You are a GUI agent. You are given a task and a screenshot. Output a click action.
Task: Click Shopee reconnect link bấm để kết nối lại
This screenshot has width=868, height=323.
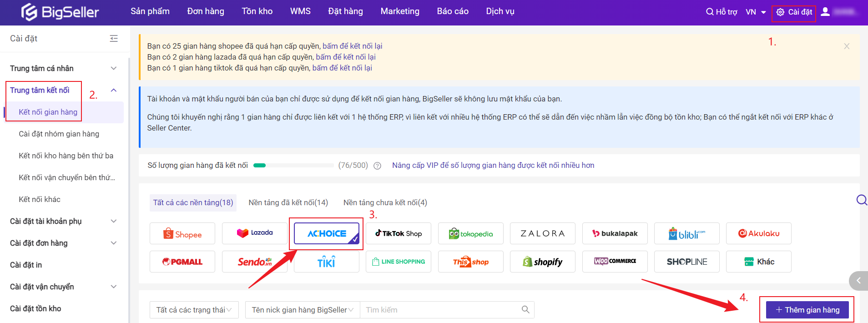pyautogui.click(x=353, y=46)
